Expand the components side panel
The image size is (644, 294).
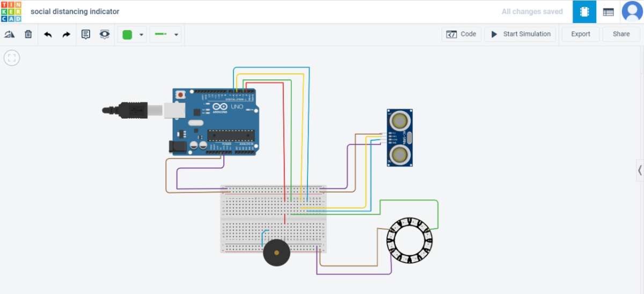tap(640, 170)
